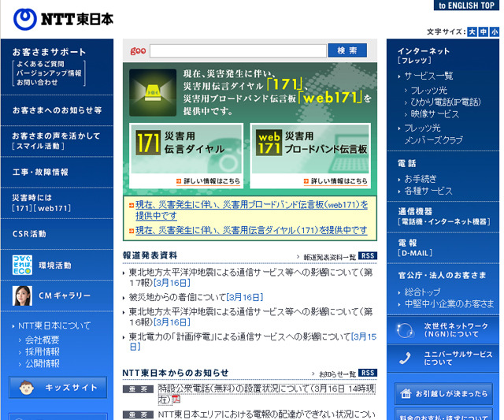Open CMギャラリー text link
This screenshot has width=504, height=420.
pos(65,295)
